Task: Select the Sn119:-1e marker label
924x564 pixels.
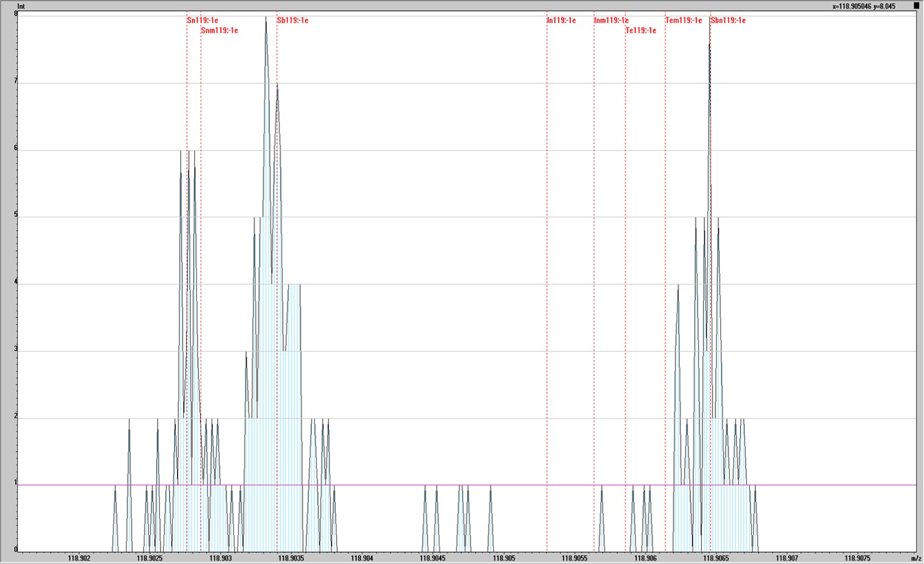Action: click(x=202, y=20)
